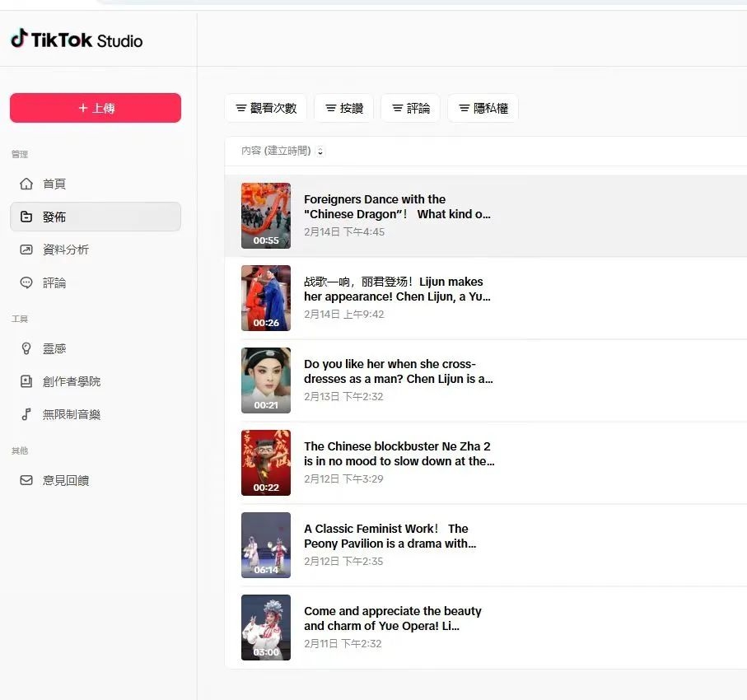
Task: Select the 發佈 posts folder icon
Action: click(26, 217)
